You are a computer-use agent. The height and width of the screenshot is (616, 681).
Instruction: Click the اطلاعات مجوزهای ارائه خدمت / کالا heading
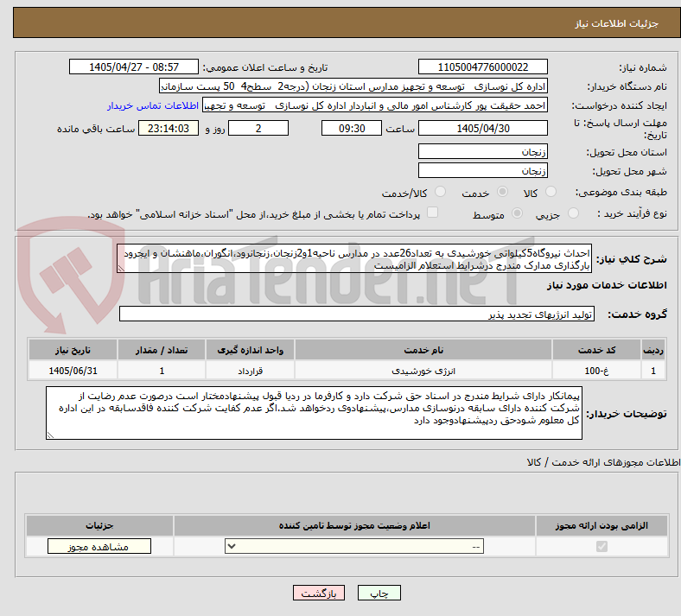(x=603, y=463)
